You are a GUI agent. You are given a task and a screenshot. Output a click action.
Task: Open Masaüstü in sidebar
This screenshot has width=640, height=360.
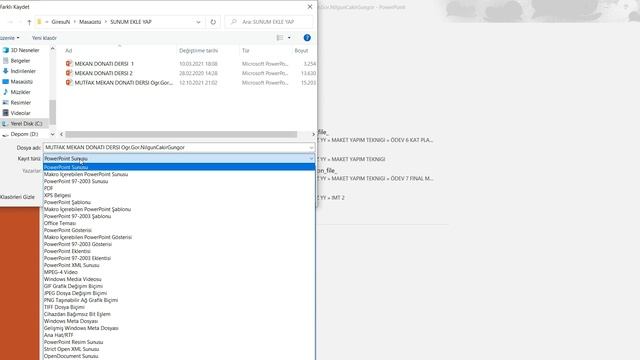[21, 82]
